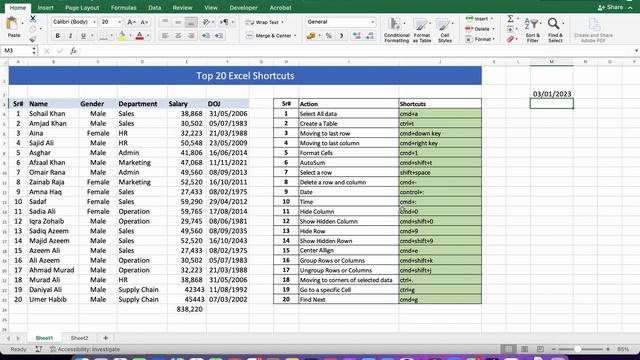Switch to Page Layout view in status bar
Image resolution: width=640 pixels, height=360 pixels.
tap(524, 349)
